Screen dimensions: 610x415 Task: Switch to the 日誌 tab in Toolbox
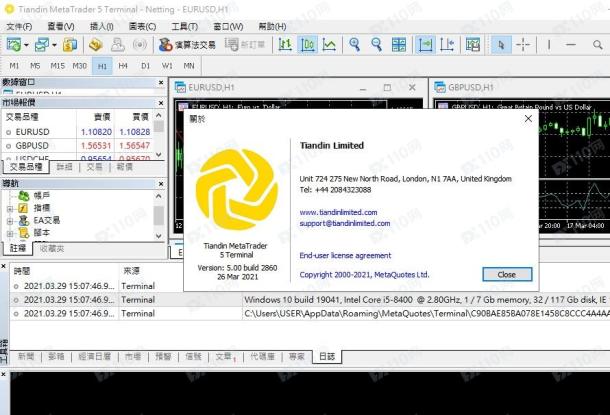(x=327, y=356)
